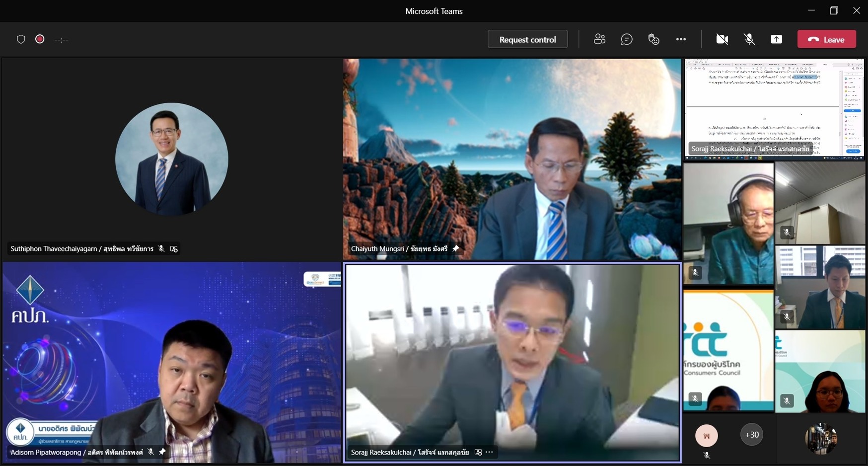Click pin icon on Chaiyuth Mungsri's video
Viewport: 868px width, 466px height.
pyautogui.click(x=456, y=248)
